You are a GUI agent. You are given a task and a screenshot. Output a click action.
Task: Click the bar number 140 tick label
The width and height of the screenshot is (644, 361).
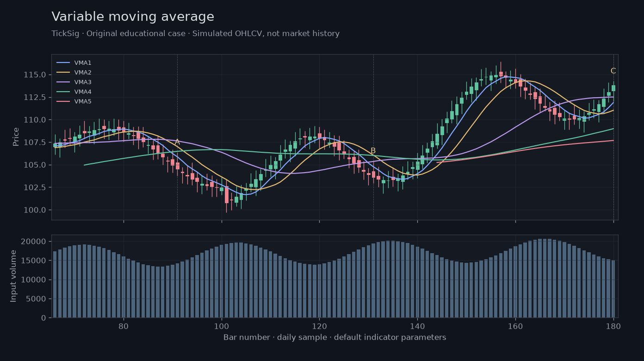point(417,326)
